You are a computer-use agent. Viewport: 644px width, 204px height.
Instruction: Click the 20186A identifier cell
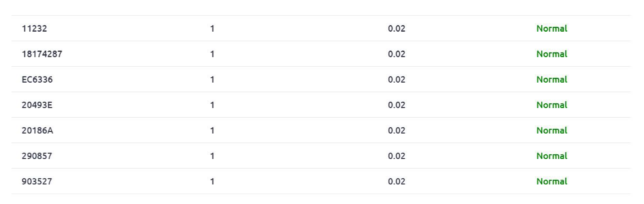click(37, 130)
